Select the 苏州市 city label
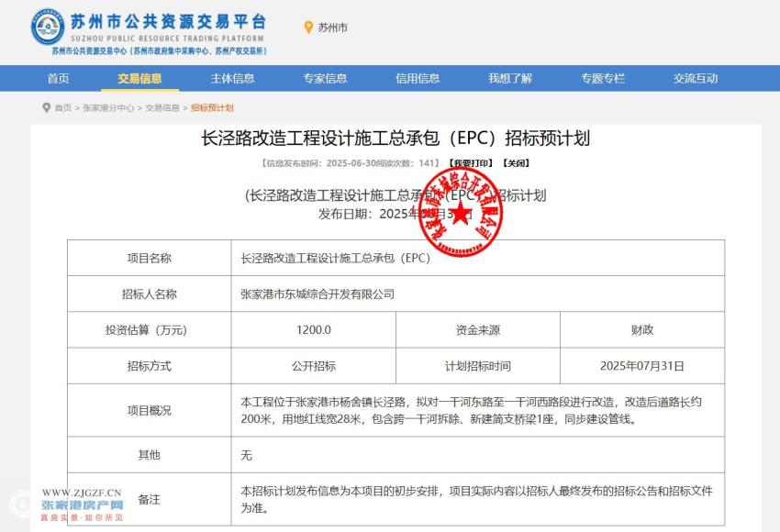 pyautogui.click(x=333, y=28)
